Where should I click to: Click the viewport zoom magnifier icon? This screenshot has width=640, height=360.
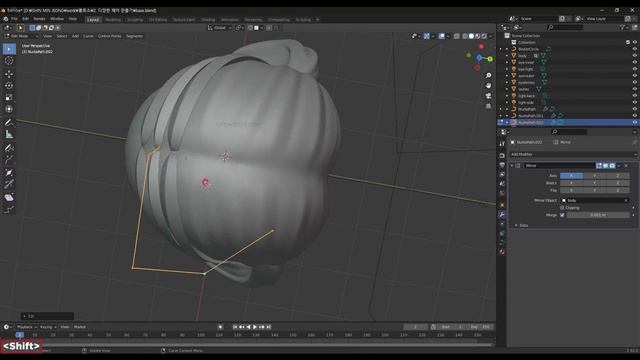pos(488,76)
